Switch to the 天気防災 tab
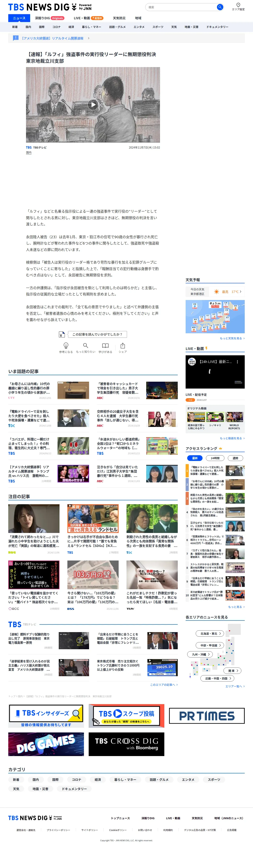253x868 pixels. pos(119,18)
